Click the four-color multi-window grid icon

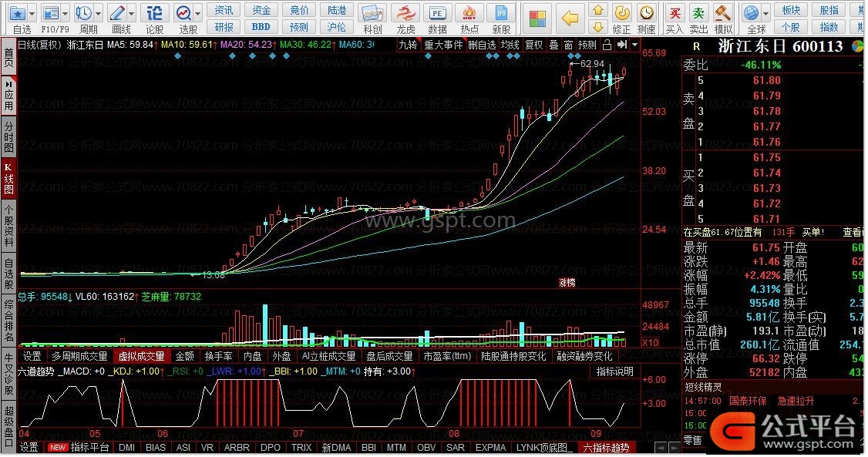537,18
